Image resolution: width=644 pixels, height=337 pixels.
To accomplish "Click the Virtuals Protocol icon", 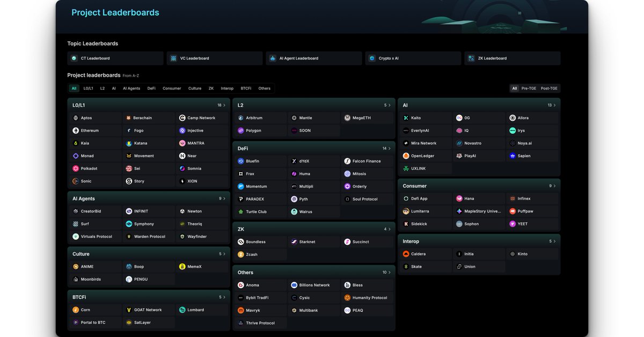I will [76, 237].
